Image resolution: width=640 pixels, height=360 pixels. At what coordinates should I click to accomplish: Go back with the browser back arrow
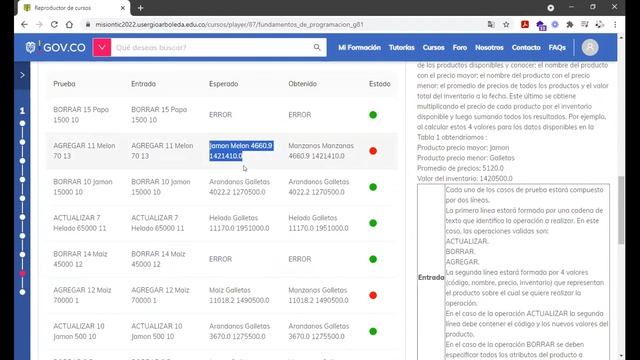[x=24, y=24]
